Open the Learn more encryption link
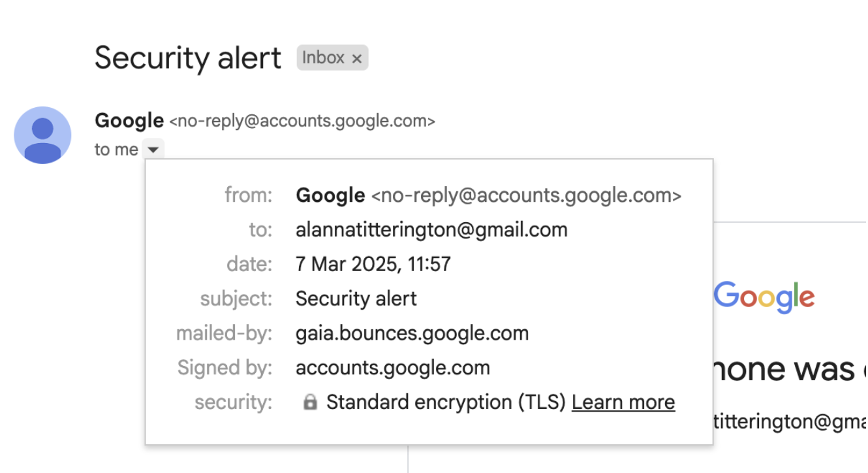 tap(623, 402)
